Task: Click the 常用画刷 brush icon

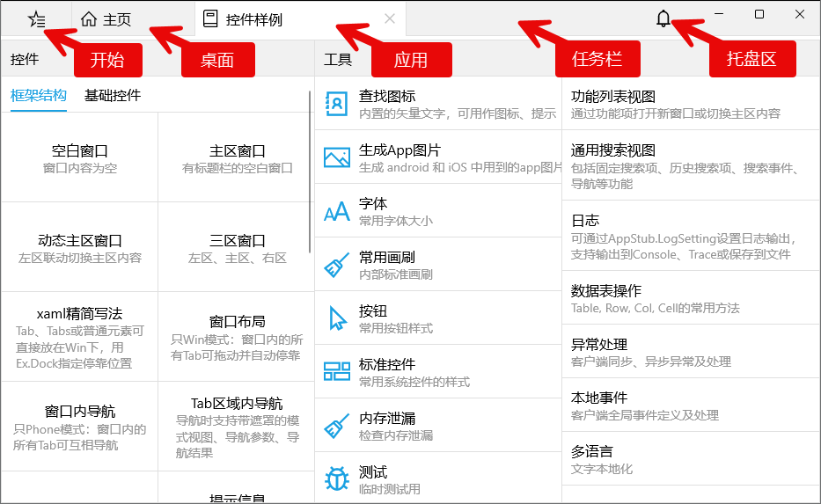Action: 337,266
